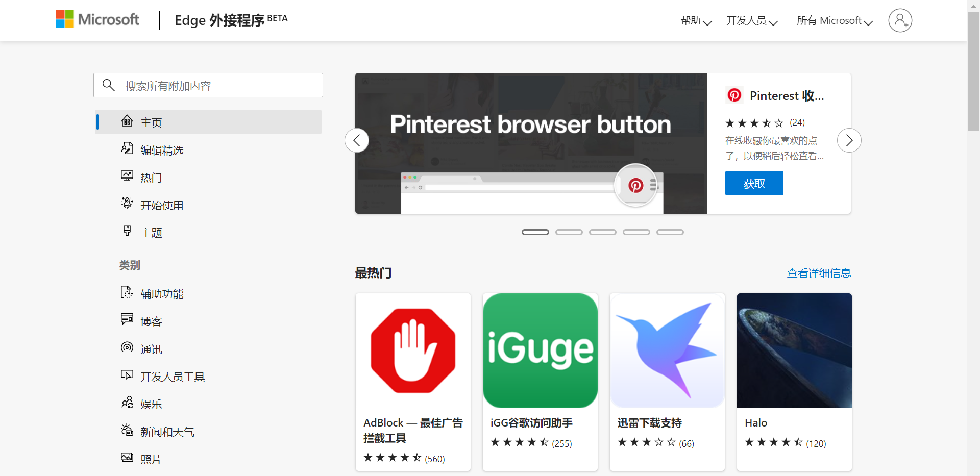Click the Pinterest (24) rating stars
The image size is (980, 476).
[754, 123]
